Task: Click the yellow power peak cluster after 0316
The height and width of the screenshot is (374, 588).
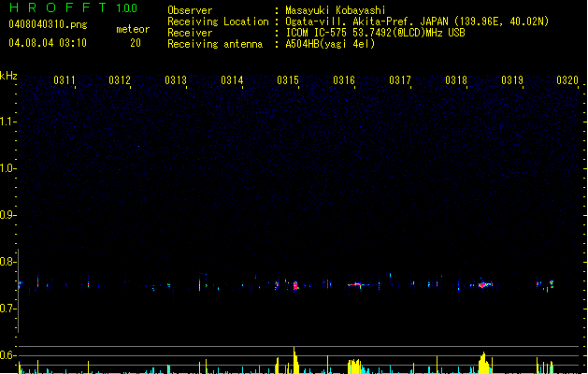Action: coord(354,367)
